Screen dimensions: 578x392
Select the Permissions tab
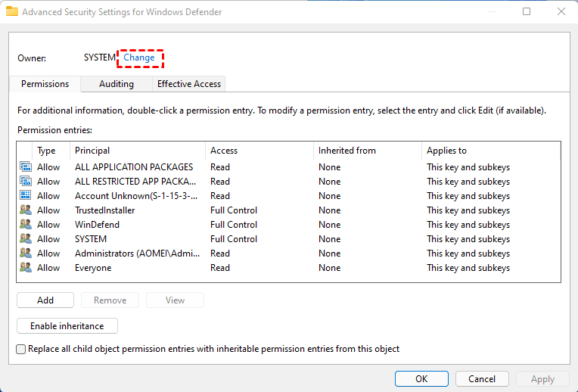click(x=45, y=84)
